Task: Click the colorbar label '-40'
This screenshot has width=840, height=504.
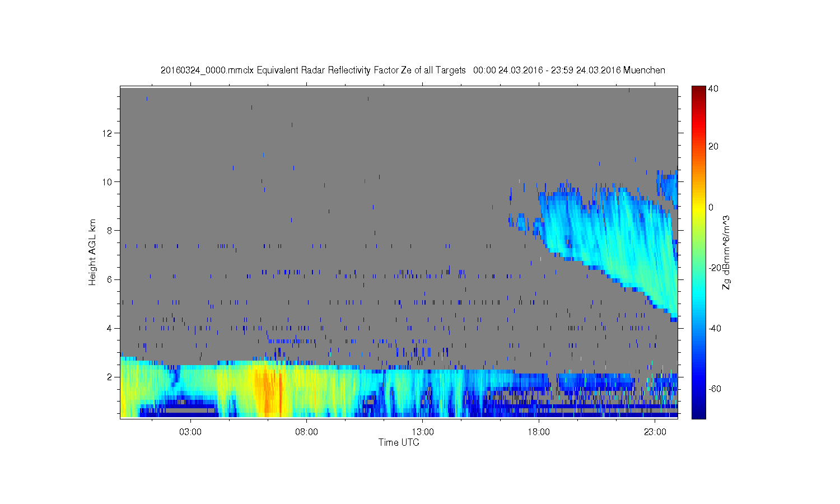Action: point(715,328)
